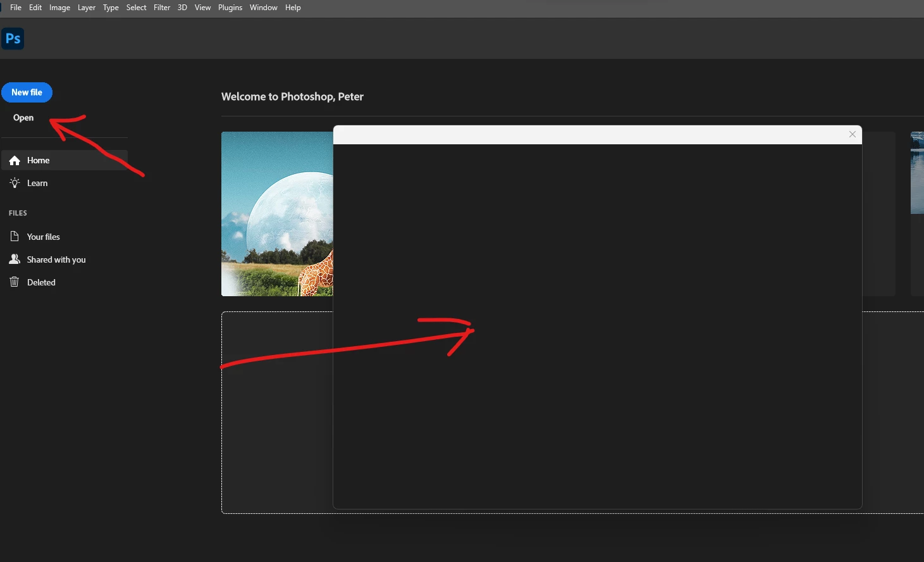This screenshot has height=562, width=924.
Task: Click the Learn lightbulb icon
Action: click(x=15, y=183)
